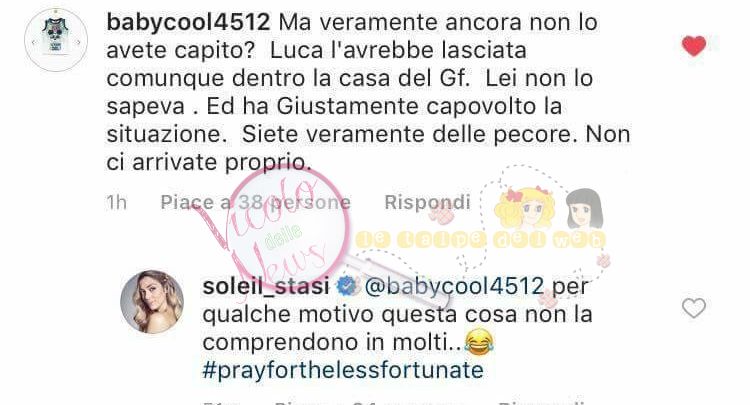Viewport: 750px width, 405px height.
Task: Click the dark-haired cartoon girl watermark icon
Action: click(x=585, y=208)
